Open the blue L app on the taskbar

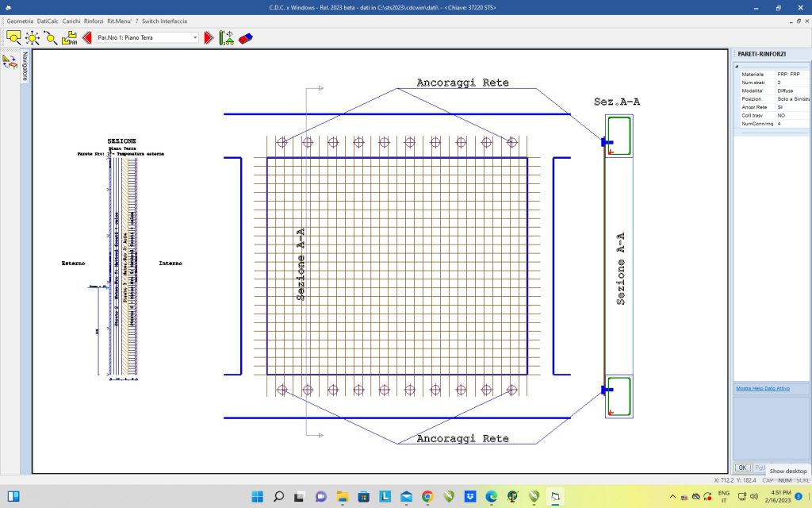[385, 496]
